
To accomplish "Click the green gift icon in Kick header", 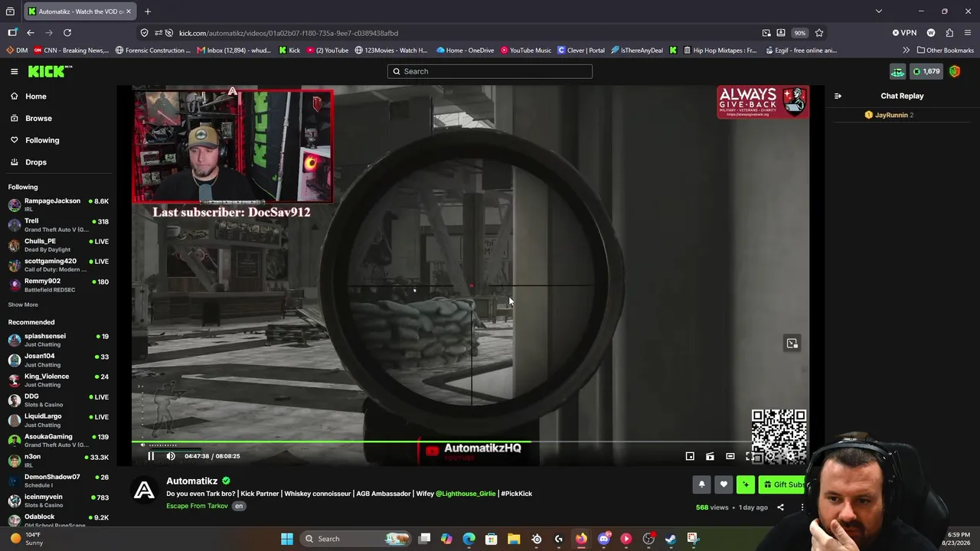I will point(897,71).
